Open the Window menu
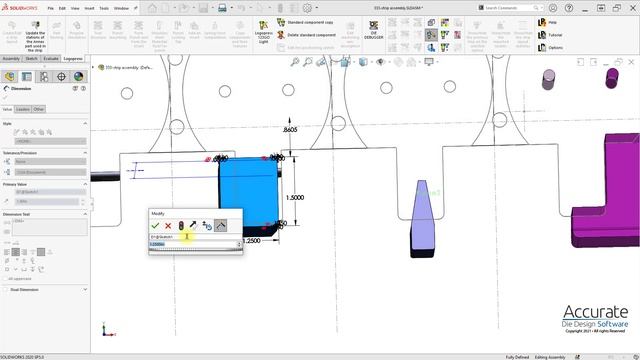Screen dimensions: 640x360 pyautogui.click(x=121, y=8)
